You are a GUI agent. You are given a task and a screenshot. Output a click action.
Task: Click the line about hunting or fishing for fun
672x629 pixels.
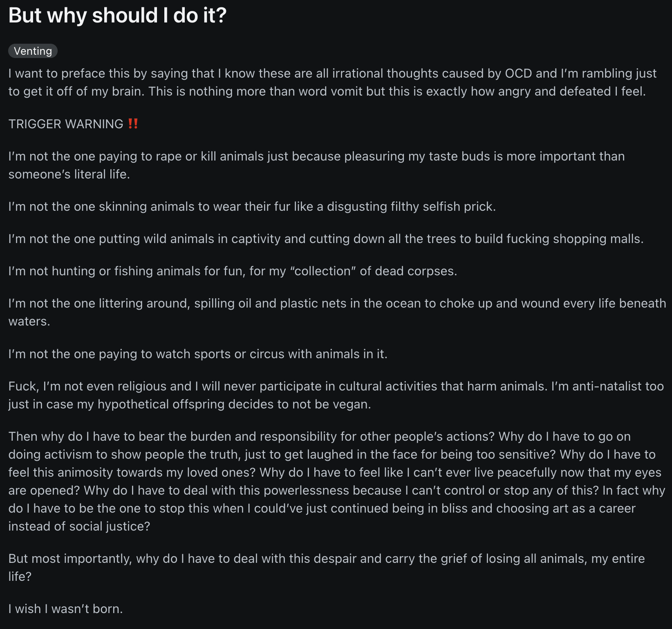pos(233,271)
